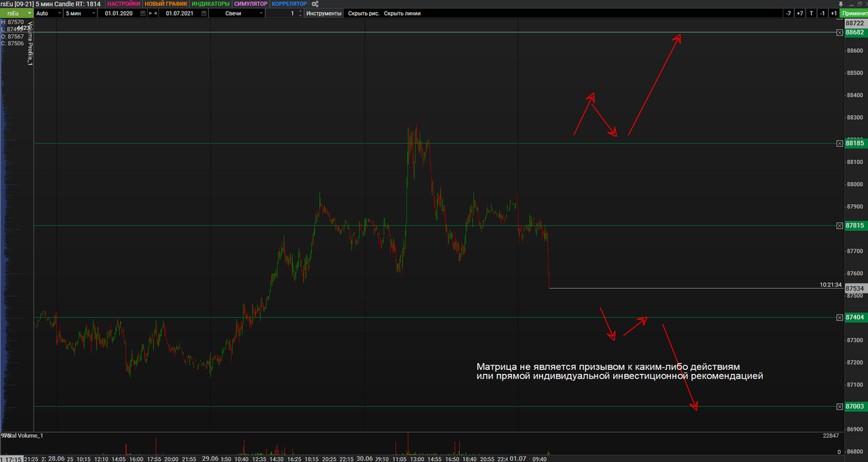
Task: Click the C: 87506 close value
Action: point(12,43)
